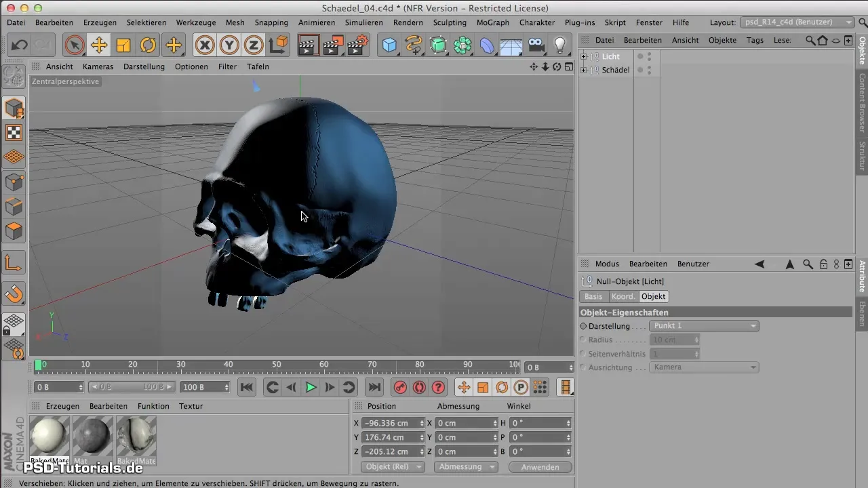Viewport: 868px width, 488px height.
Task: Open the Ausrichtung dropdown Kamera
Action: [704, 367]
